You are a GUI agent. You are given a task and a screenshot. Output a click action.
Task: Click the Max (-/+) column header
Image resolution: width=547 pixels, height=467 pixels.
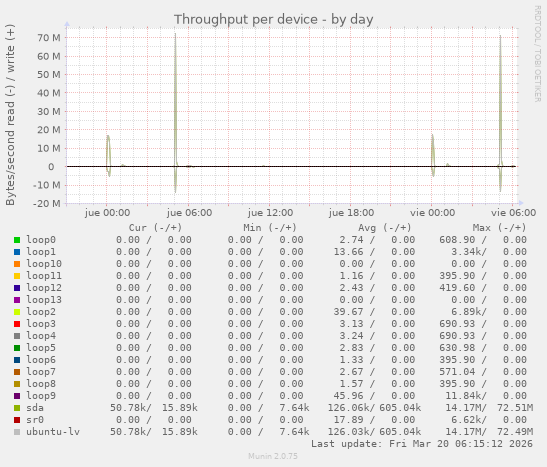click(x=499, y=228)
